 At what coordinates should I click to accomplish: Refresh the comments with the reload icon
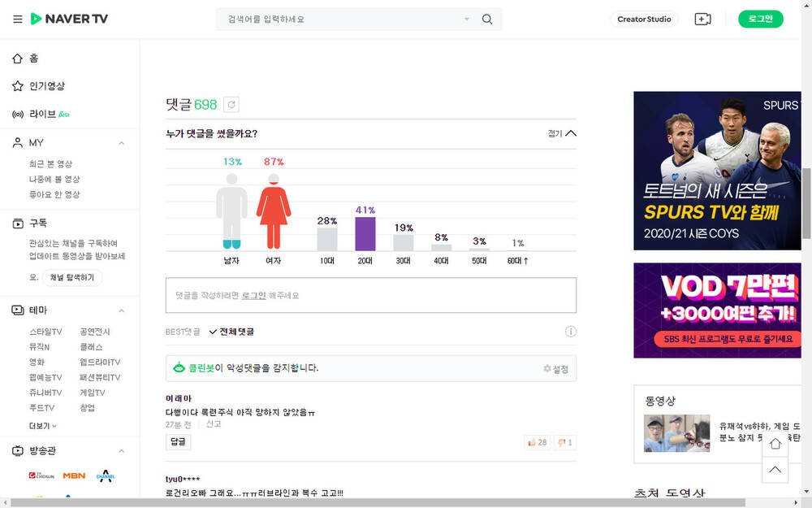231,105
